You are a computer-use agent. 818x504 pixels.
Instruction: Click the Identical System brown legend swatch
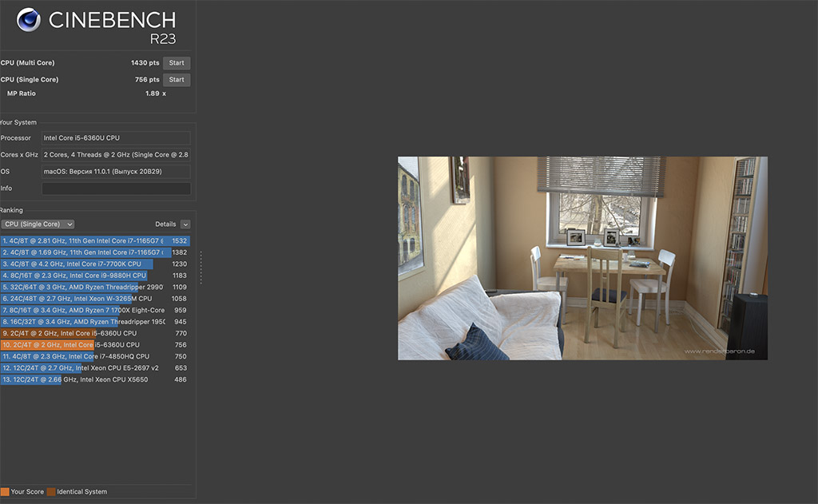click(51, 492)
